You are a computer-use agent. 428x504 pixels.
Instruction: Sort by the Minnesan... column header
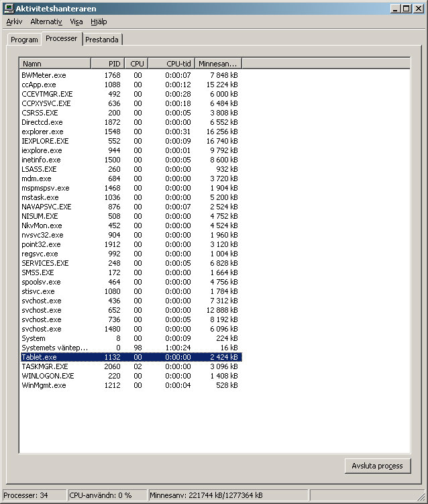(x=218, y=64)
